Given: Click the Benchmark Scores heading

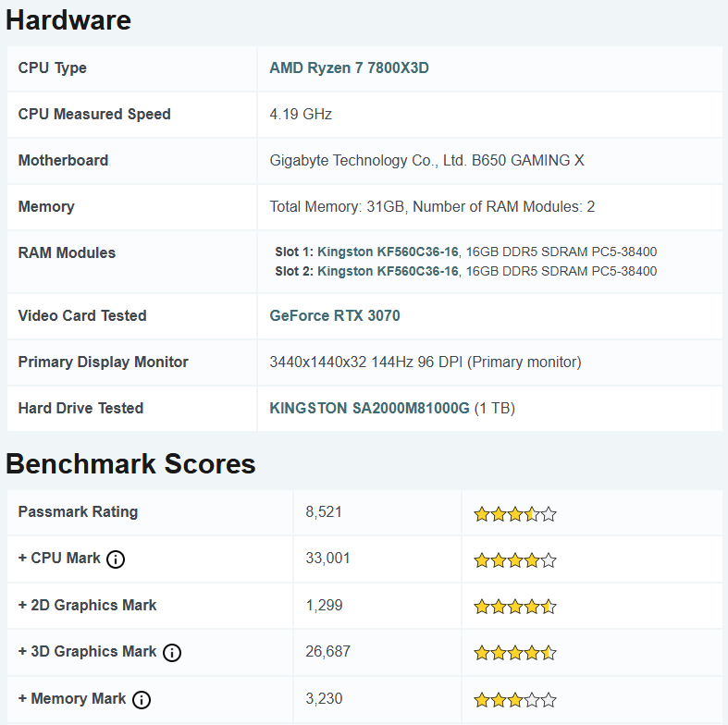Looking at the screenshot, I should (130, 463).
